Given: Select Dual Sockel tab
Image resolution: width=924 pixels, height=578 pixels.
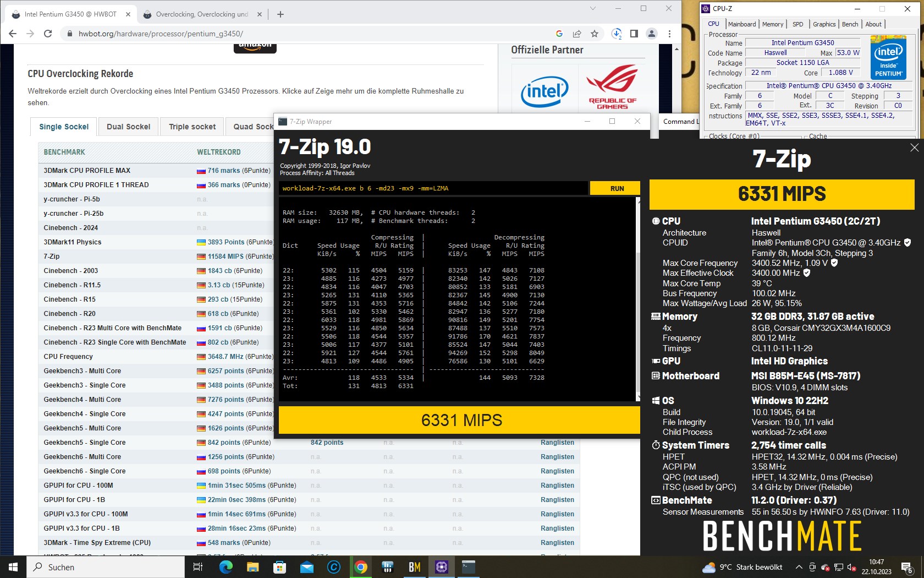Looking at the screenshot, I should pos(128,127).
